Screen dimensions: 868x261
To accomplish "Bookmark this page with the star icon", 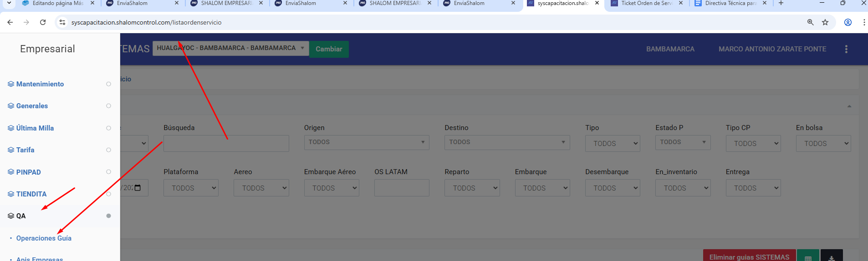I will (825, 22).
